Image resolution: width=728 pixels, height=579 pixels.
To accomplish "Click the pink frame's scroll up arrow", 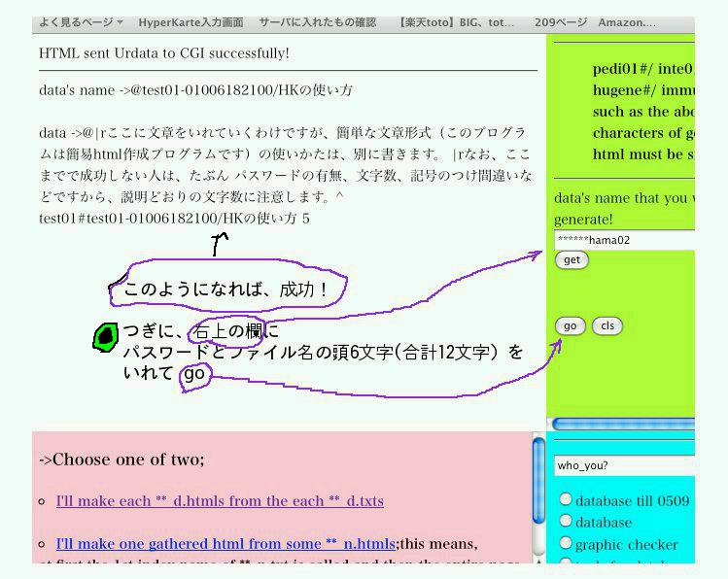I will pyautogui.click(x=538, y=562).
